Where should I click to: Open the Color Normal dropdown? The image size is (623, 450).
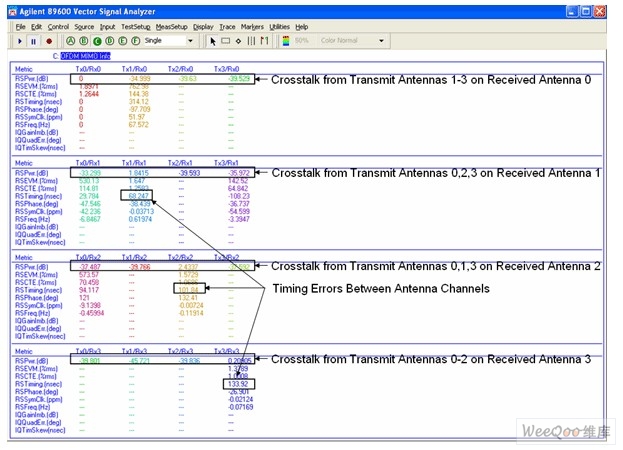[x=381, y=41]
